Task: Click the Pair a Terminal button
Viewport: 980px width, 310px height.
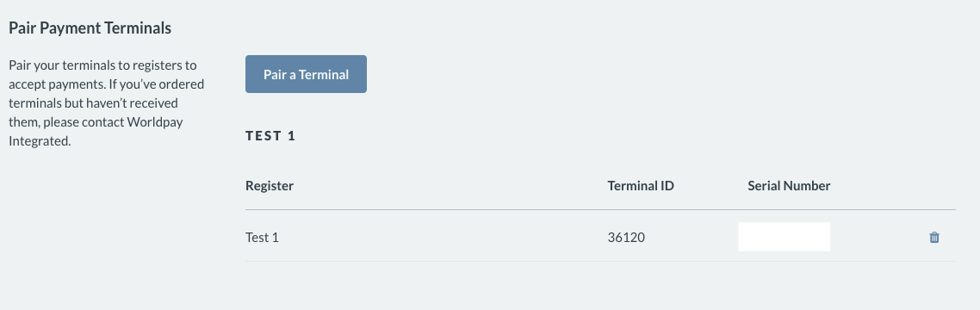Action: tap(306, 74)
